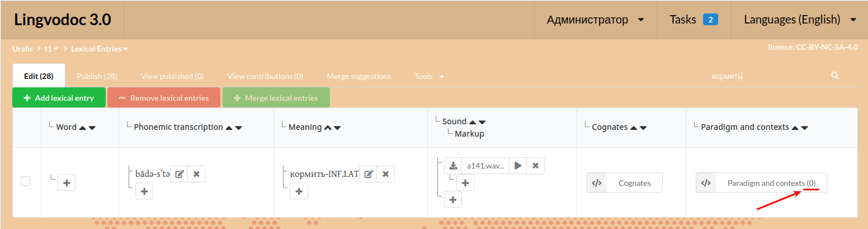Click the search magnifier icon

pyautogui.click(x=835, y=76)
